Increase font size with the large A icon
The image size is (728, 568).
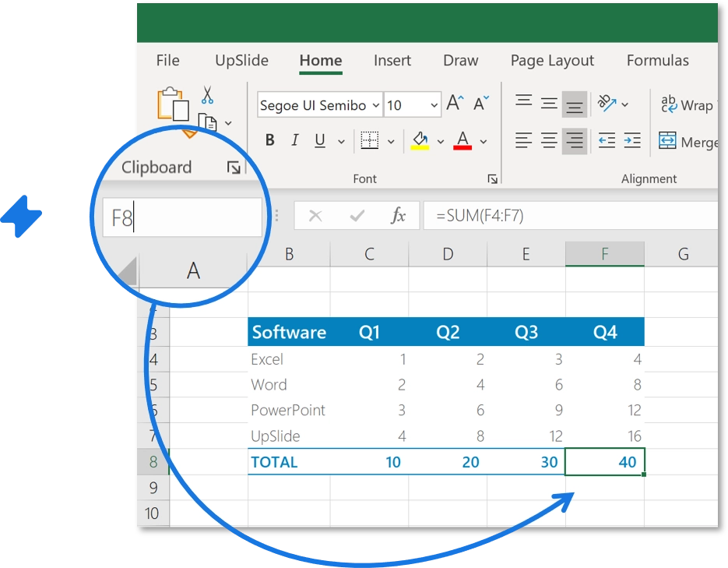pos(453,101)
